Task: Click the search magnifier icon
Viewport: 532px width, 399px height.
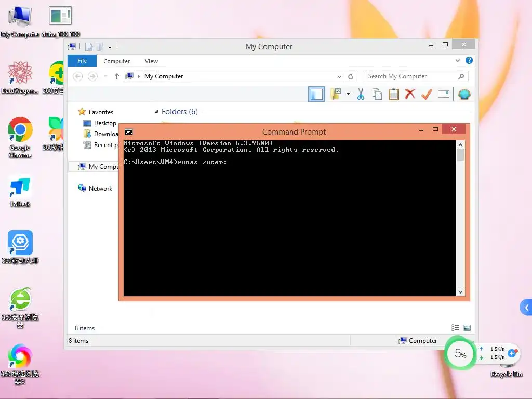Action: pos(461,76)
